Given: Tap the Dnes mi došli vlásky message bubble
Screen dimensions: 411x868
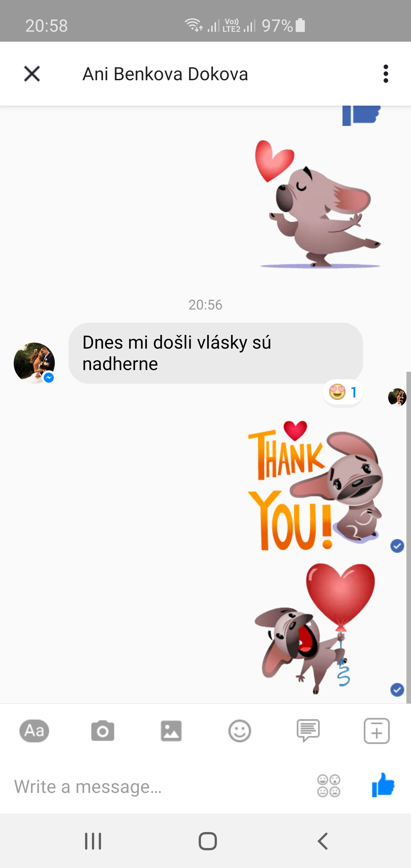Looking at the screenshot, I should click(x=215, y=353).
